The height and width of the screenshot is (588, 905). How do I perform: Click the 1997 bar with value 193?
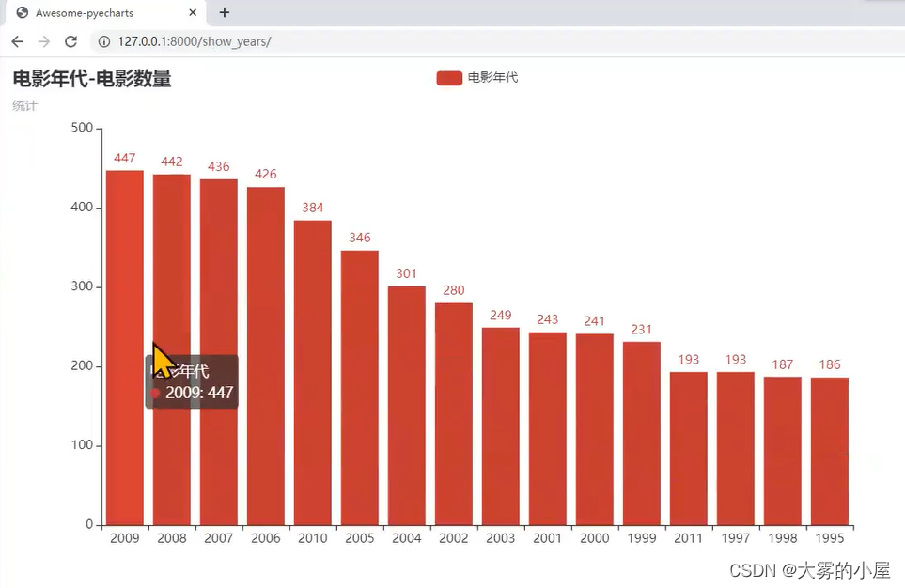[x=735, y=448]
